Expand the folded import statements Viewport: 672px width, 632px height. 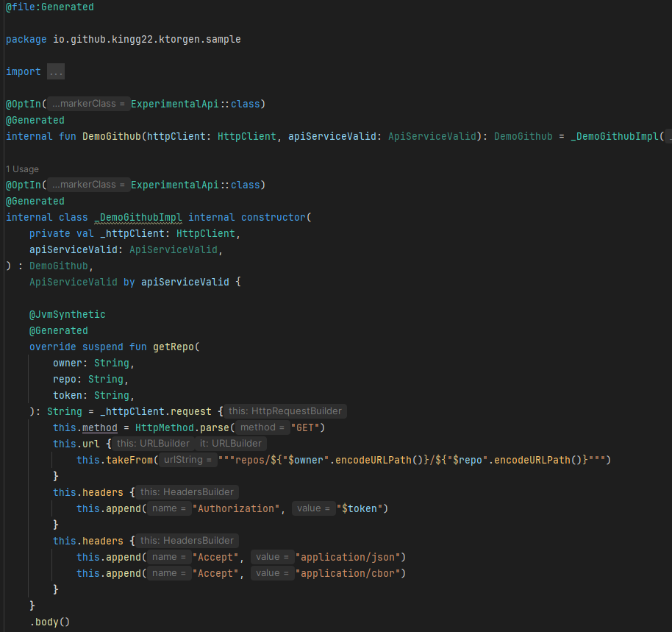point(55,71)
